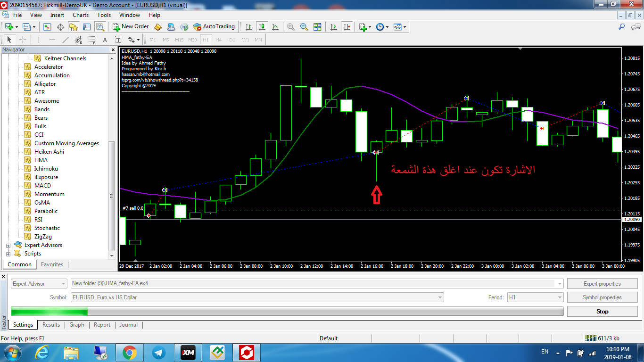Screen dimensions: 644x362
Task: Select the Crosshair cursor tool
Action: pyautogui.click(x=23, y=40)
